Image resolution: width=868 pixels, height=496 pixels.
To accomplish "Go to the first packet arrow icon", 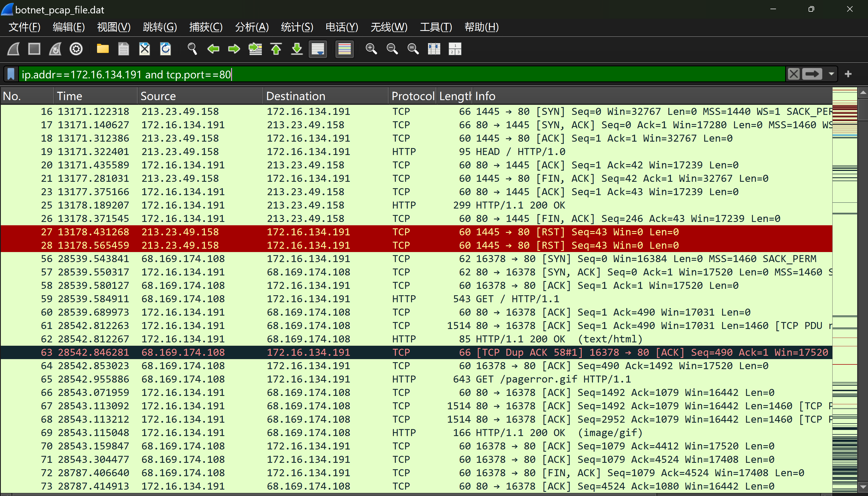I will pyautogui.click(x=276, y=49).
